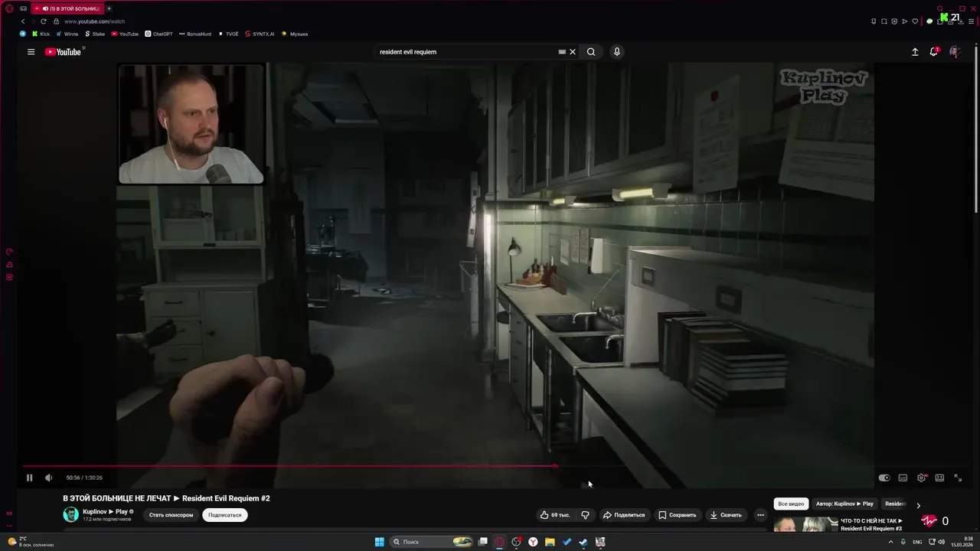980x551 pixels.
Task: Mute the video with the volume icon
Action: 48,478
